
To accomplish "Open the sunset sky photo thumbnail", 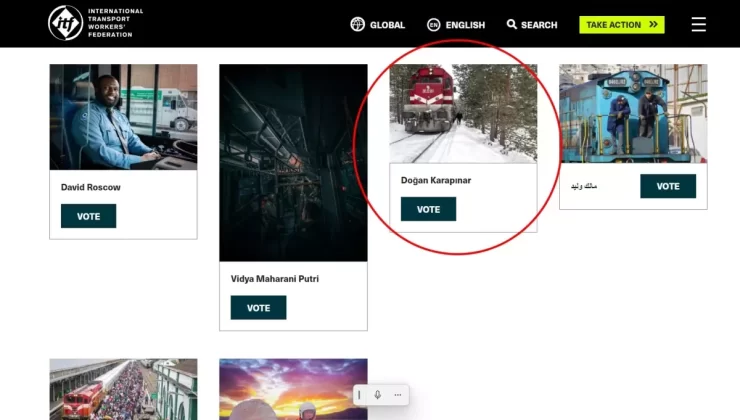I will 293,389.
